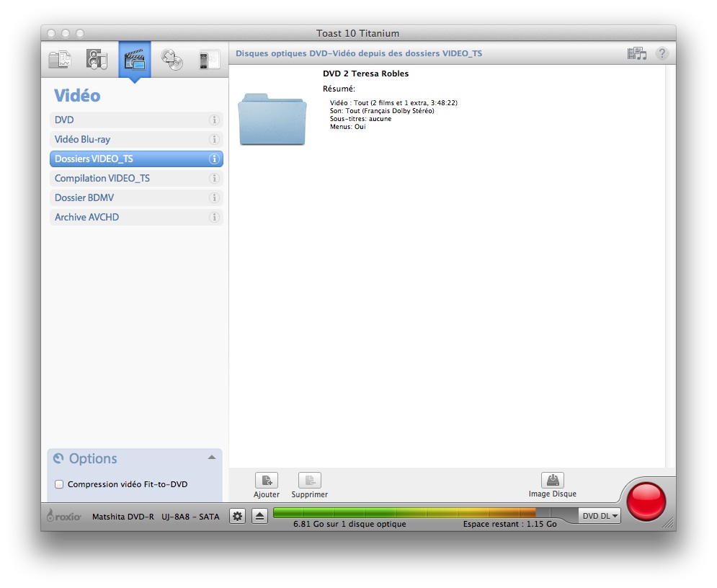Viewport: 717px width, 588px height.
Task: Select Vidéo Blu-ray format
Action: [136, 140]
